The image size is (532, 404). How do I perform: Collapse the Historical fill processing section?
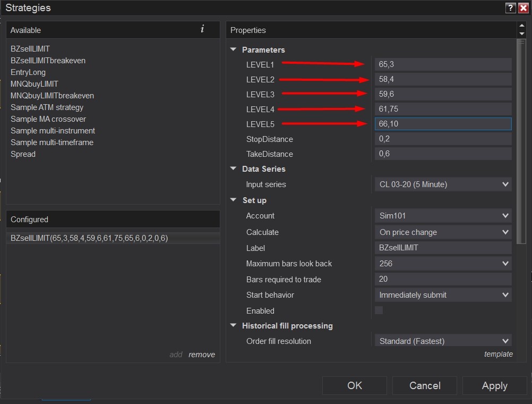233,325
